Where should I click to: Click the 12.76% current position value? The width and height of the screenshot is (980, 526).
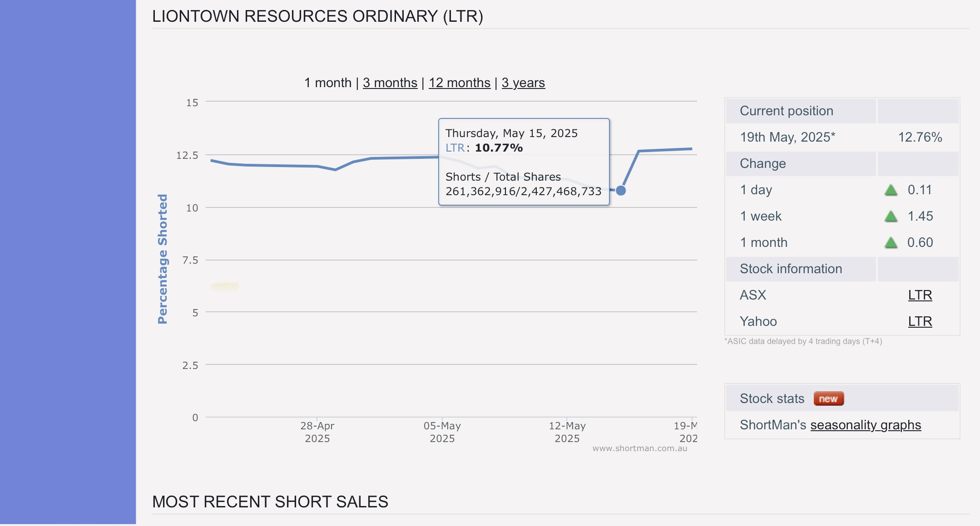[920, 137]
